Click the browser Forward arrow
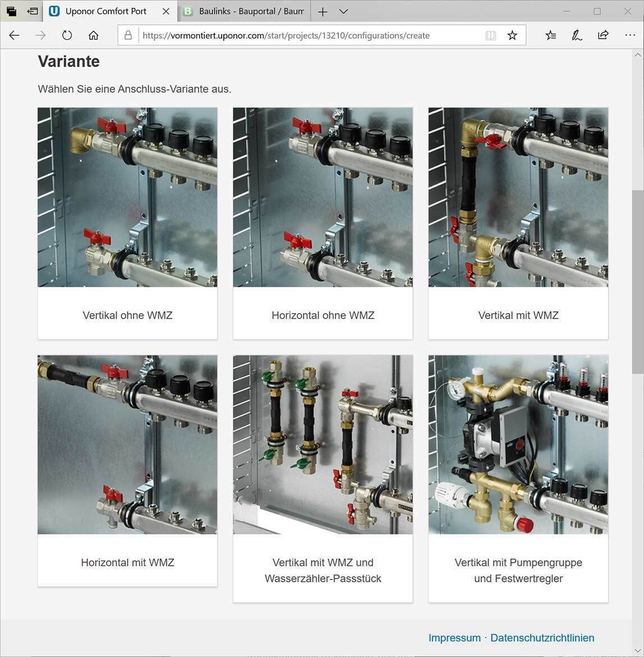This screenshot has height=657, width=644. pyautogui.click(x=40, y=36)
